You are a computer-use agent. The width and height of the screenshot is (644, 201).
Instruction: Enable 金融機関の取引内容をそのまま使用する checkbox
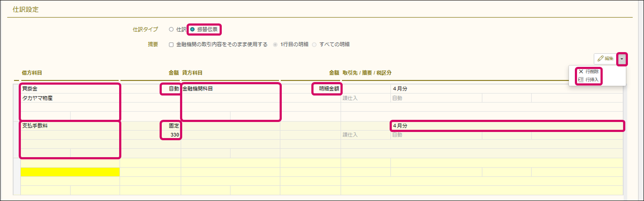(x=171, y=44)
